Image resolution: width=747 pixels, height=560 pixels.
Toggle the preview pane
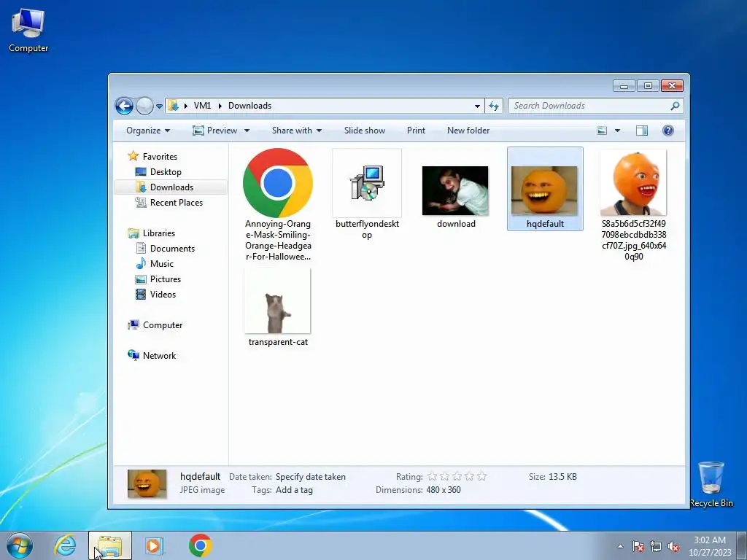click(x=642, y=131)
